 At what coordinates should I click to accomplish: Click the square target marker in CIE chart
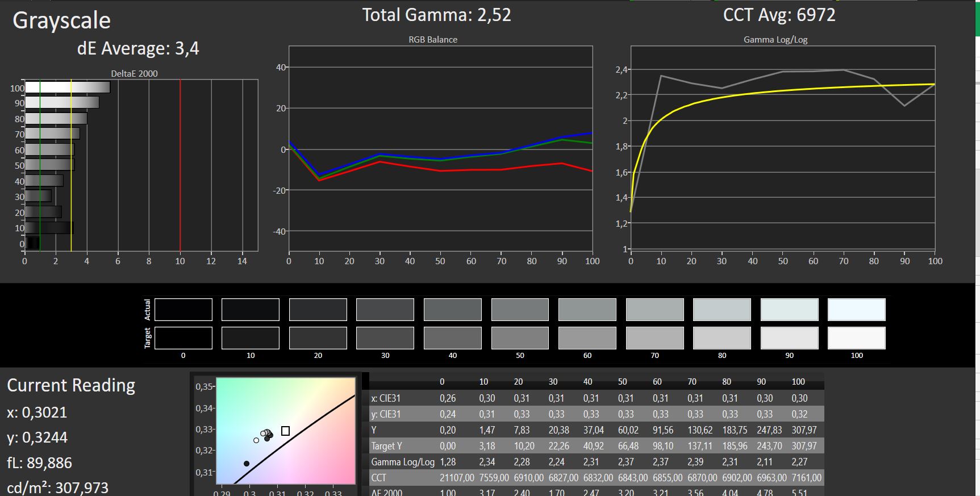pyautogui.click(x=285, y=431)
